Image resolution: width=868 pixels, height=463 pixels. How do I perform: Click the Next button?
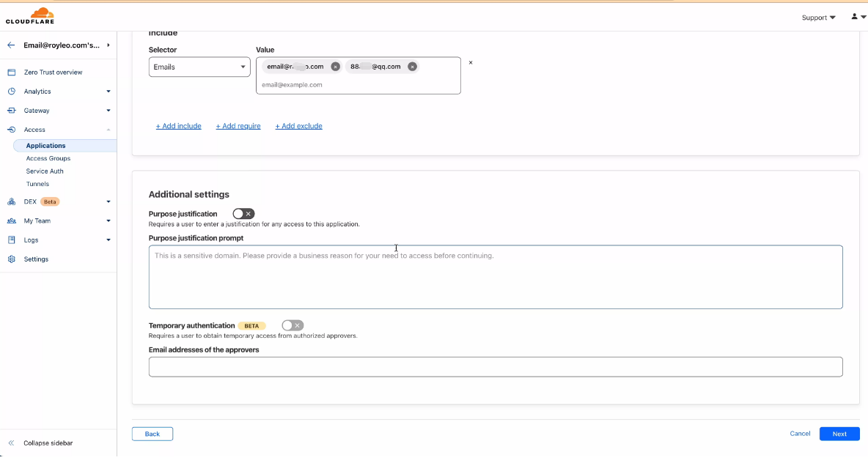[x=839, y=434]
